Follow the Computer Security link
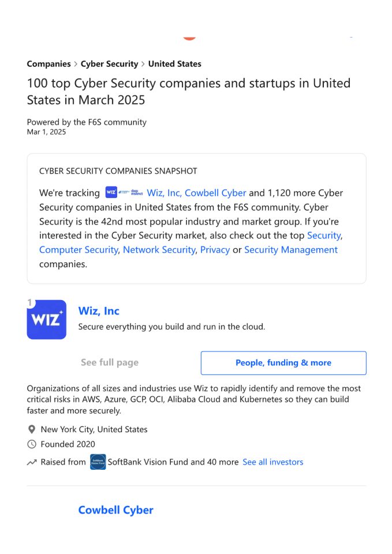 pos(79,250)
